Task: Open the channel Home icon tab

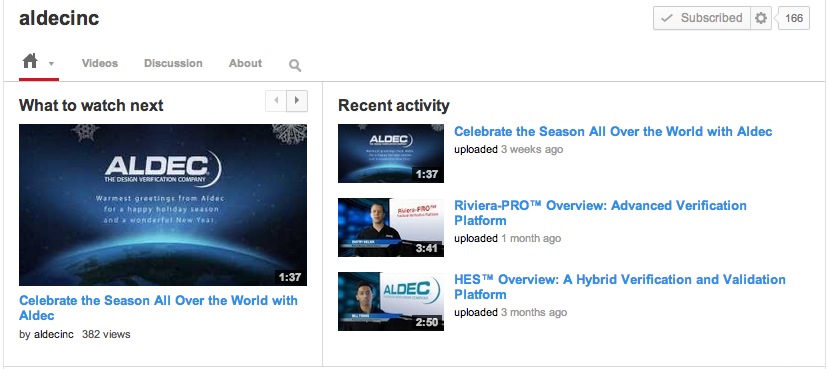Action: point(30,62)
